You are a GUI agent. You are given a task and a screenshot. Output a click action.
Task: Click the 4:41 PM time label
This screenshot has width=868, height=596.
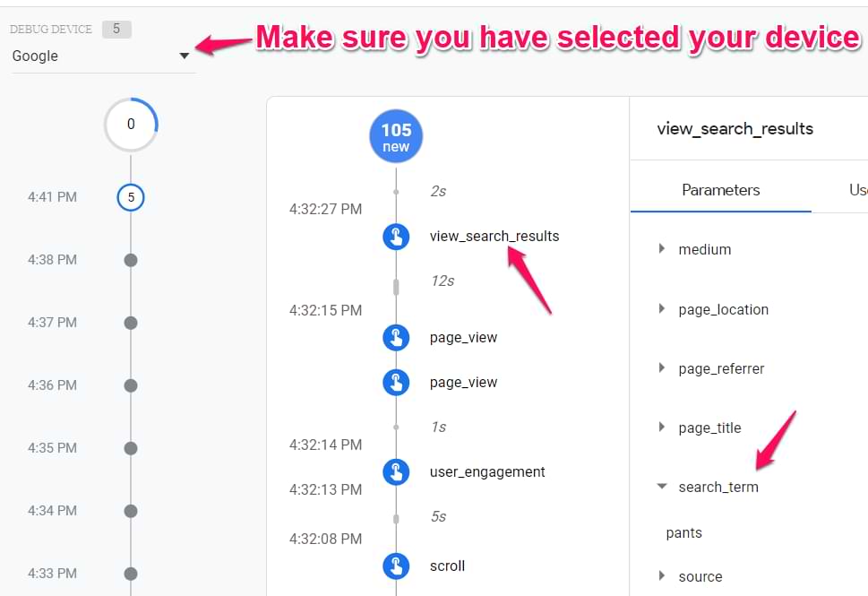52,197
